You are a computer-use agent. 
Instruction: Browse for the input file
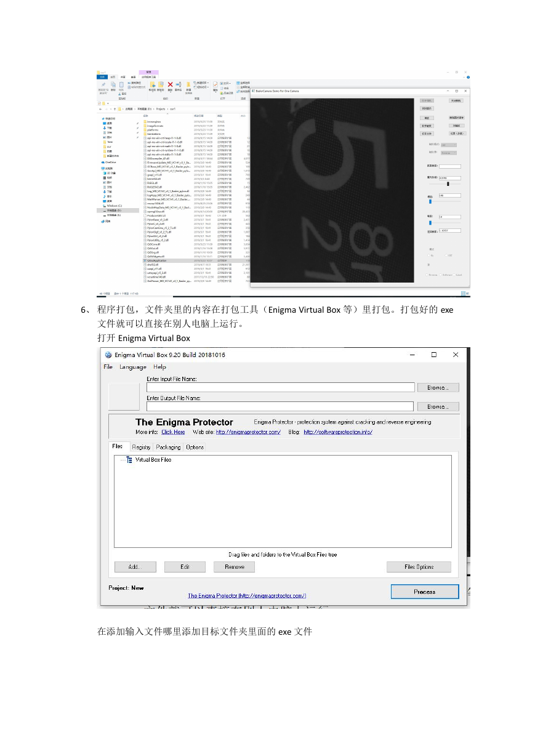pyautogui.click(x=438, y=387)
